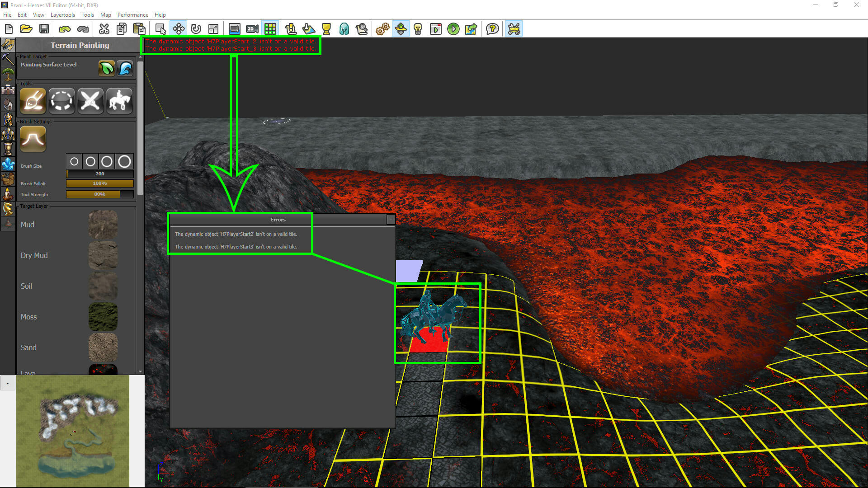Image resolution: width=868 pixels, height=488 pixels.
Task: Open the gold trophy icon in toolbar
Action: coord(326,29)
